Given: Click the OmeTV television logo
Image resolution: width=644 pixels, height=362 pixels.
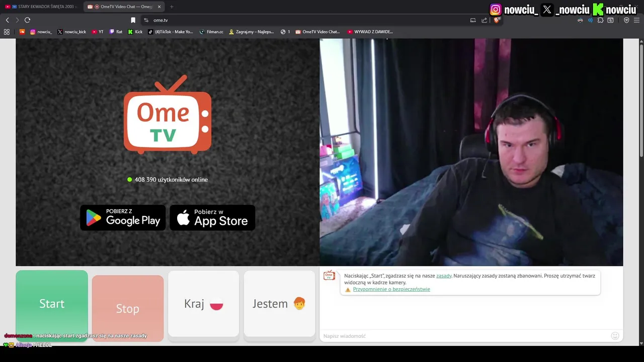Looking at the screenshot, I should coord(168,115).
